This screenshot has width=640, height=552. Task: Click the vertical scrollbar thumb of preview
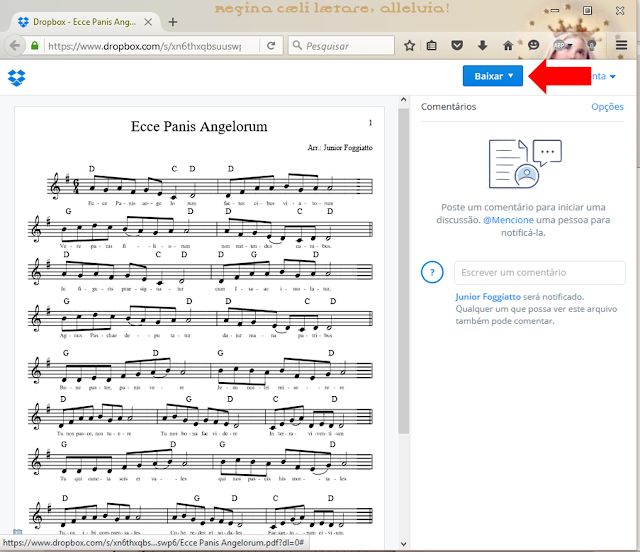(x=403, y=271)
